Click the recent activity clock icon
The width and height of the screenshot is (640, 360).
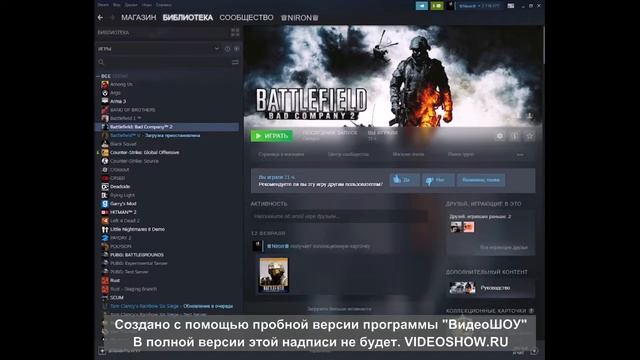click(227, 49)
